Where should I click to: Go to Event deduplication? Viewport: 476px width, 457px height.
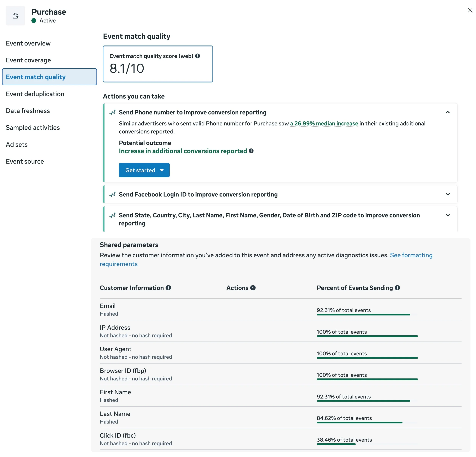tap(35, 94)
